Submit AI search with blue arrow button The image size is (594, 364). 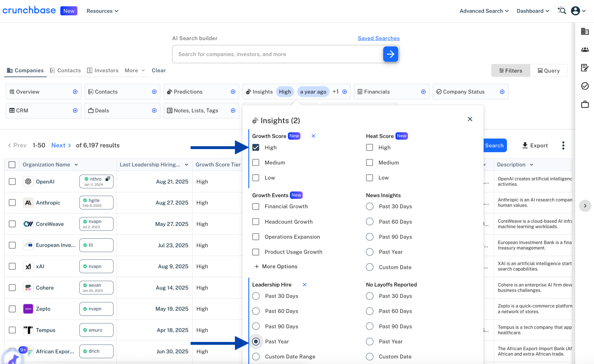[390, 54]
